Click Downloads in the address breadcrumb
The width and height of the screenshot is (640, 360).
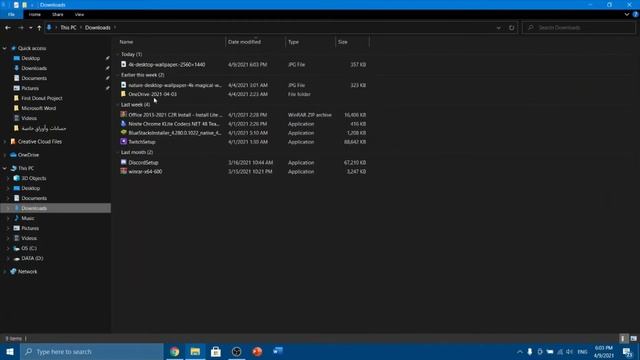click(x=98, y=27)
